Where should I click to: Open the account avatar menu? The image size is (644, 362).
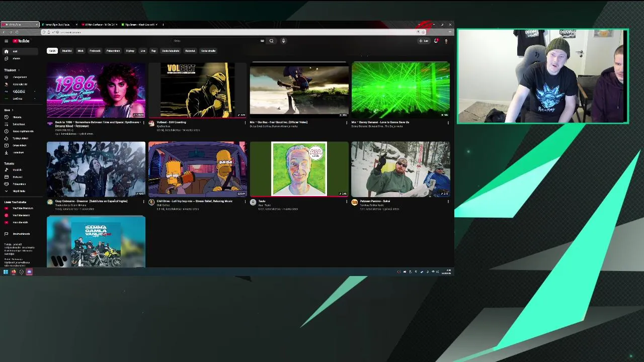point(446,41)
